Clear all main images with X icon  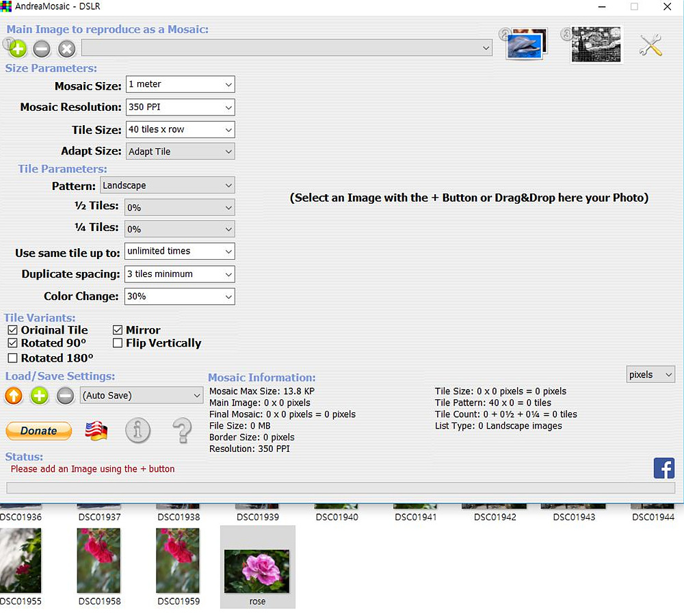67,49
